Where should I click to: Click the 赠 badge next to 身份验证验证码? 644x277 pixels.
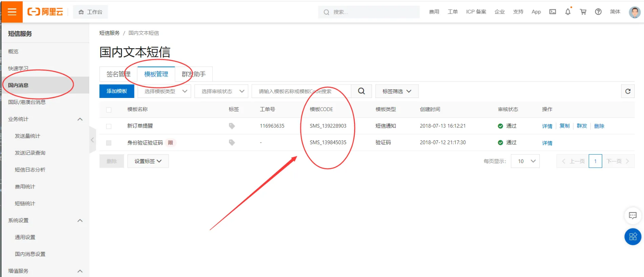click(x=170, y=143)
